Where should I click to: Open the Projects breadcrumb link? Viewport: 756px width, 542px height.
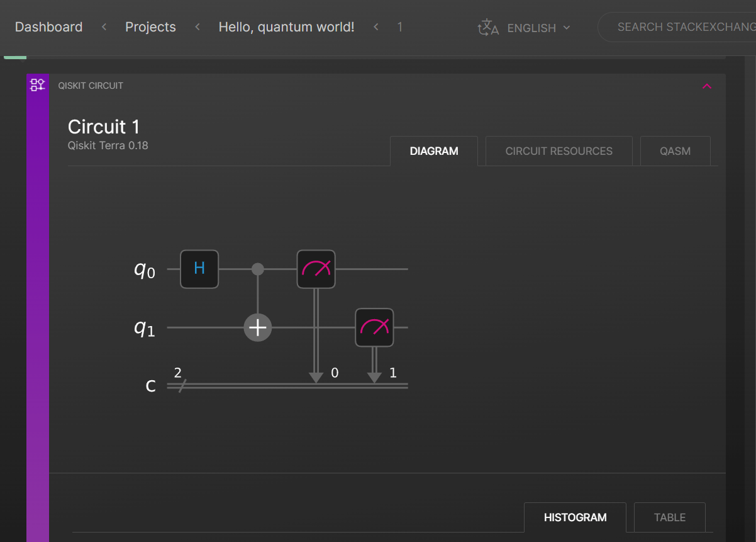click(150, 27)
